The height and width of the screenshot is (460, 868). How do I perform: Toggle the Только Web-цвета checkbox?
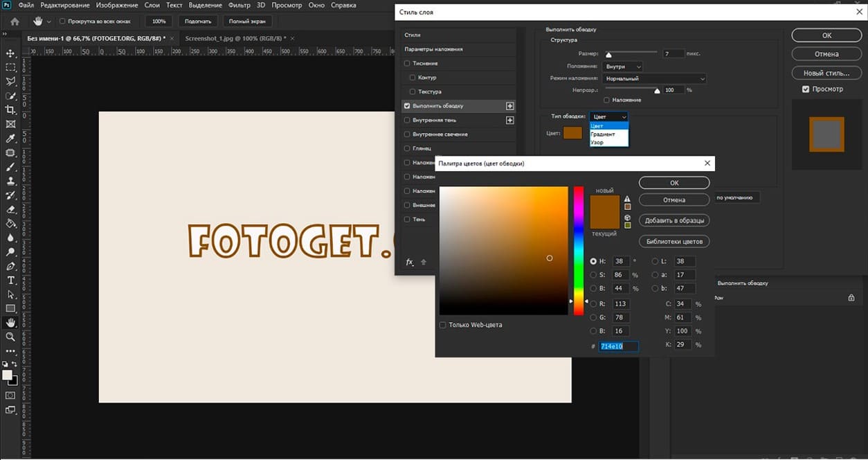click(x=442, y=324)
